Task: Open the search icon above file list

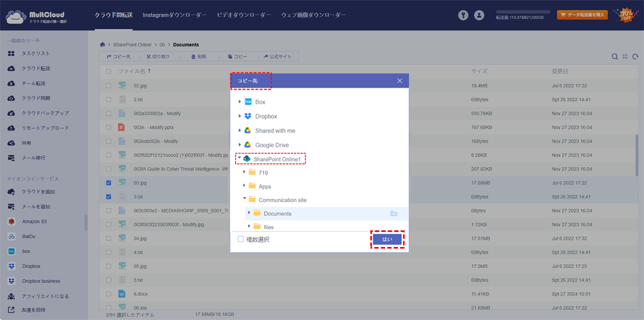Action: point(615,56)
